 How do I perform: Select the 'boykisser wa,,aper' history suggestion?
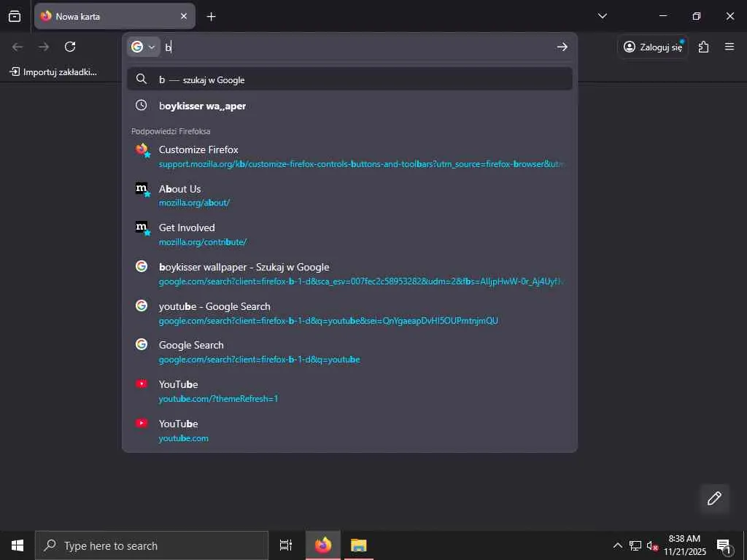tap(349, 106)
